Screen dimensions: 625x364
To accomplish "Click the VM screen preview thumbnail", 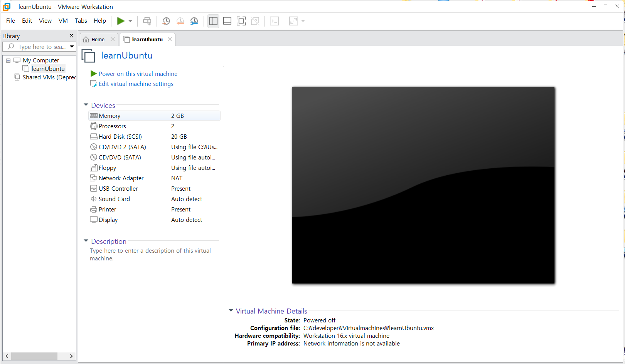I will 423,185.
